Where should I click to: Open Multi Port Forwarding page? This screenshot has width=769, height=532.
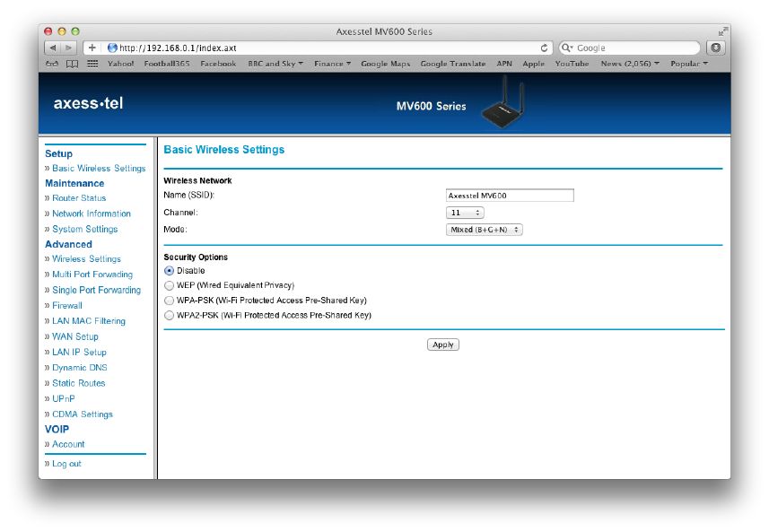click(92, 275)
